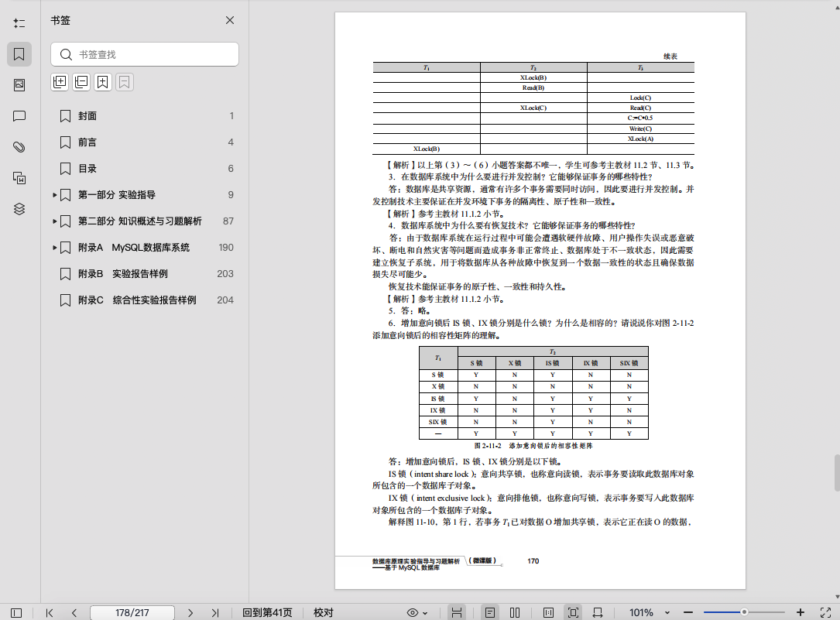This screenshot has height=620, width=840.
Task: Click 回到第41页 button
Action: point(267,612)
